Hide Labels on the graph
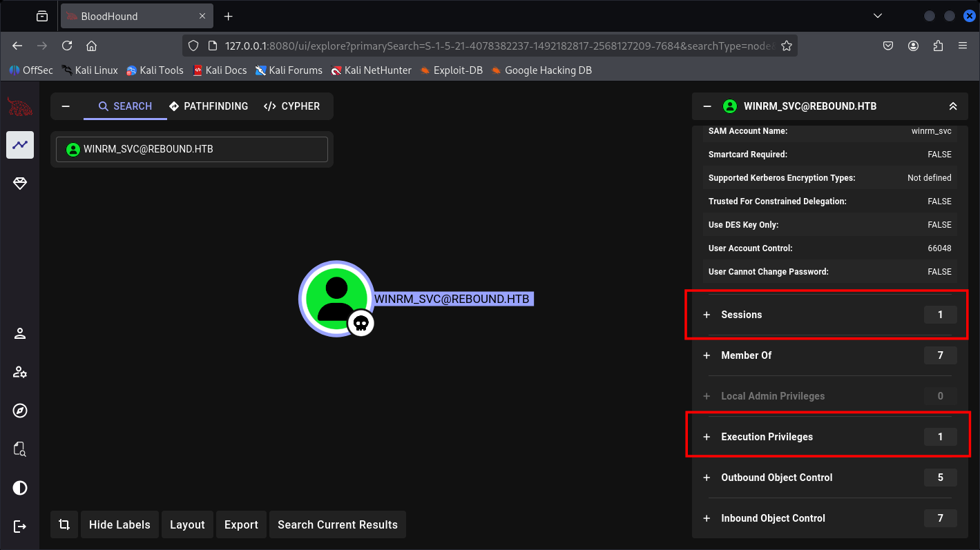This screenshot has width=980, height=550. click(119, 524)
